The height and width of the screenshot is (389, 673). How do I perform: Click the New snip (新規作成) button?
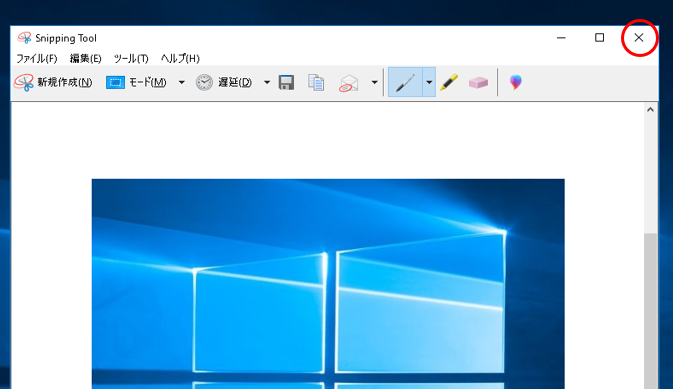[53, 82]
